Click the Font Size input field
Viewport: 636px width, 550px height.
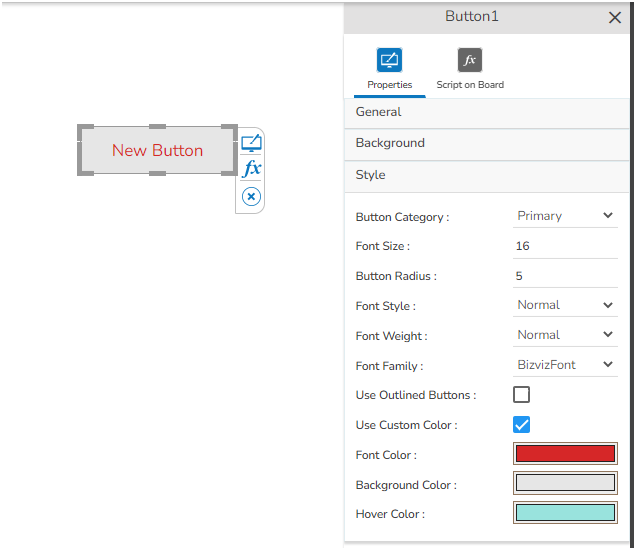(565, 246)
